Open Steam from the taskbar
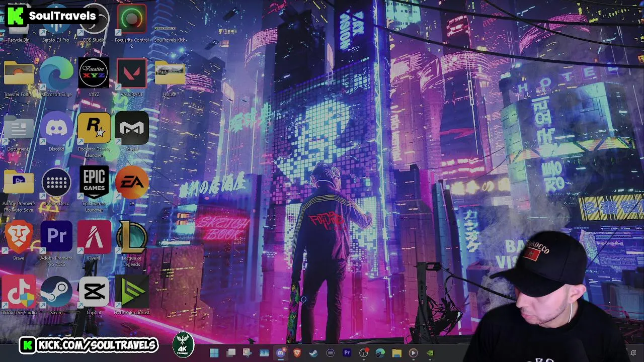This screenshot has height=362, width=644. coord(313,353)
